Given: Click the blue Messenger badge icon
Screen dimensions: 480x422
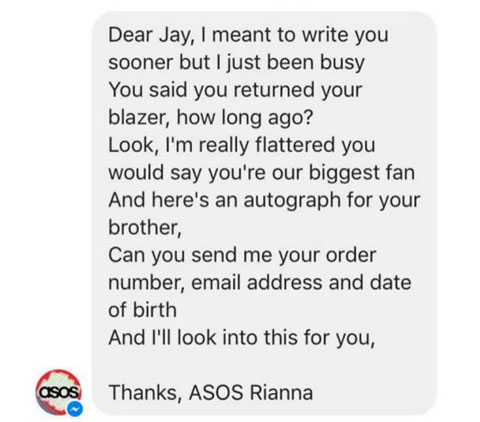Looking at the screenshot, I should coord(75,409).
